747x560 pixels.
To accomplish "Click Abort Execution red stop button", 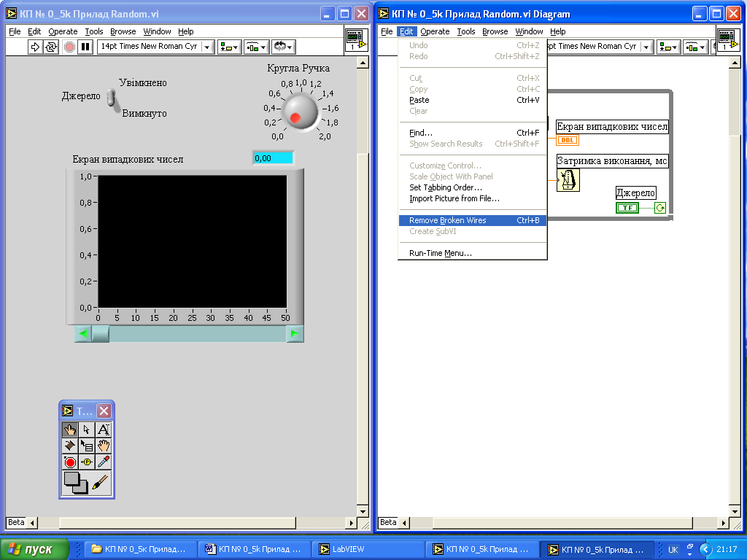I will [x=69, y=47].
